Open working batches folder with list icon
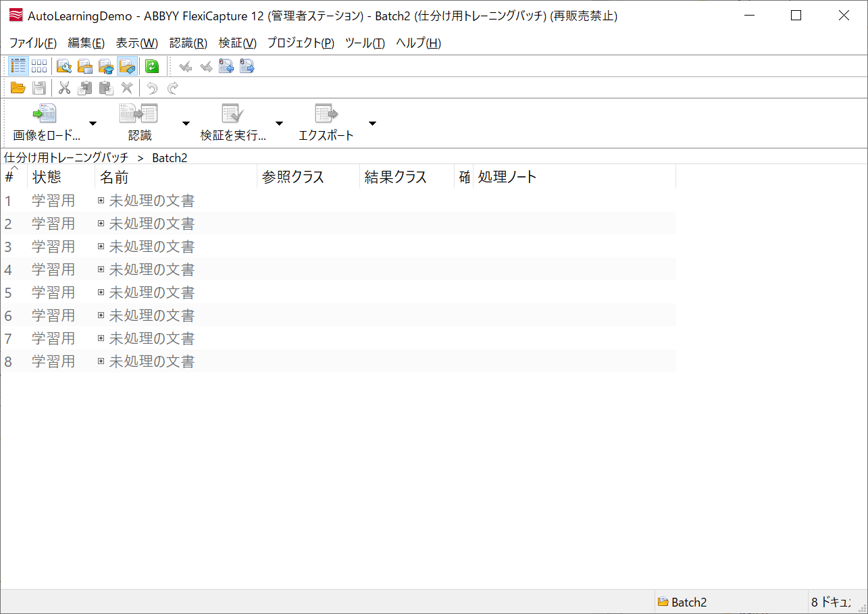This screenshot has width=868, height=614. [85, 66]
